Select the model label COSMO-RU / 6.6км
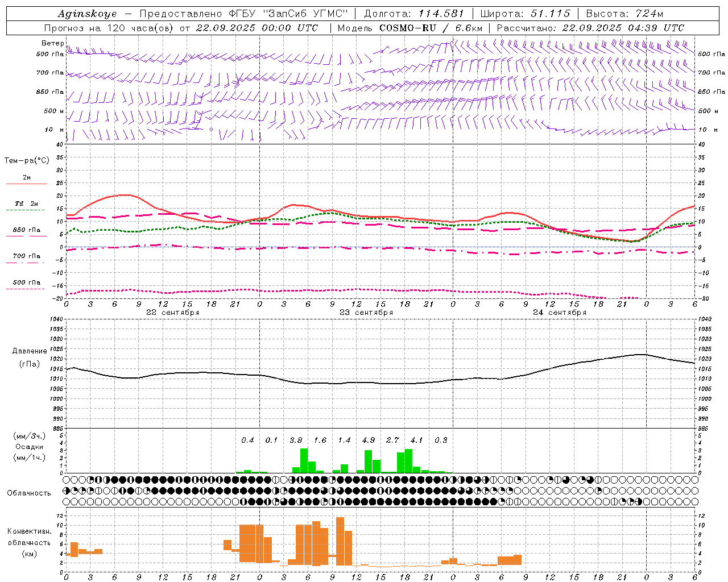 [x=431, y=28]
